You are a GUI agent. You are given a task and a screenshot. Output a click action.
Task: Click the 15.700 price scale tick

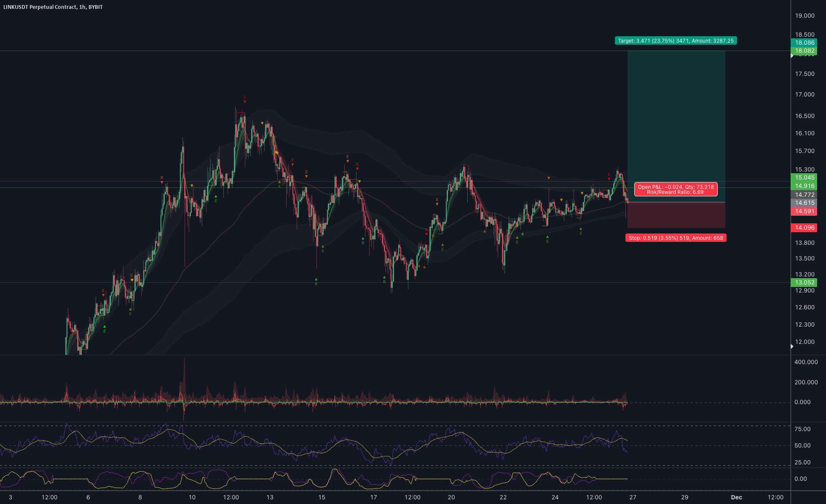point(805,151)
